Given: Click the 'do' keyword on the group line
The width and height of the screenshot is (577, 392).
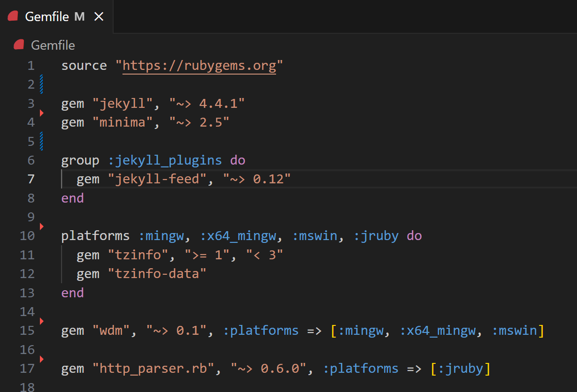Looking at the screenshot, I should [238, 160].
